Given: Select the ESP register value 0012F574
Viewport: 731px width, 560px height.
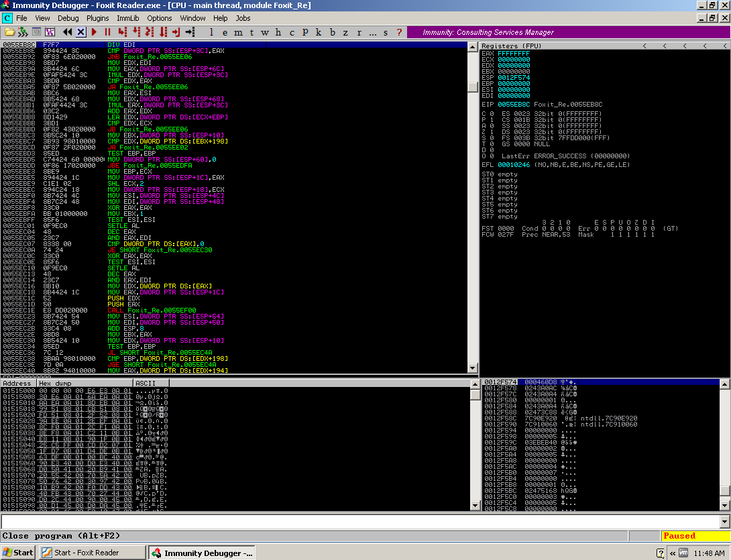Looking at the screenshot, I should point(513,78).
